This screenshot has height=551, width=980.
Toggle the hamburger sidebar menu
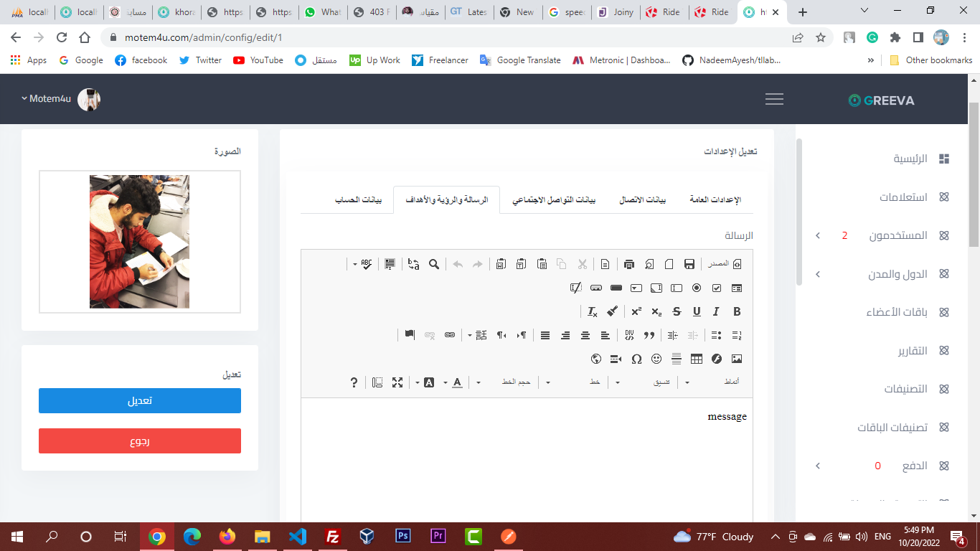[x=774, y=100]
